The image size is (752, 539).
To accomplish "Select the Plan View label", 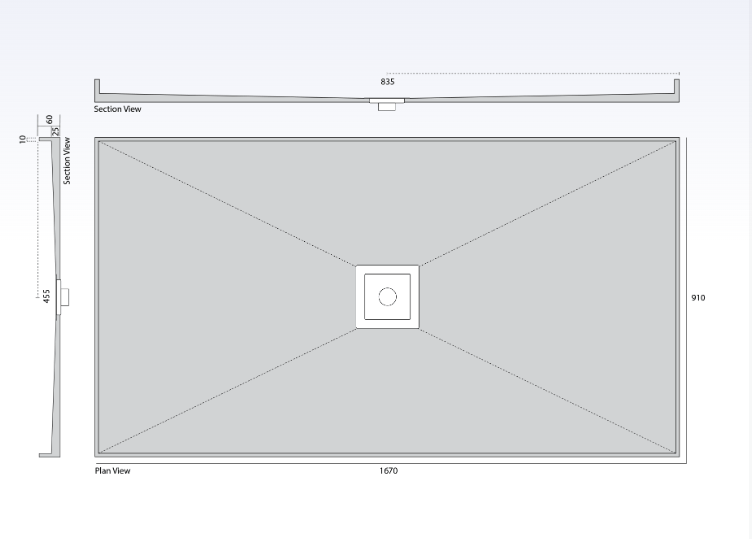I will [x=112, y=471].
